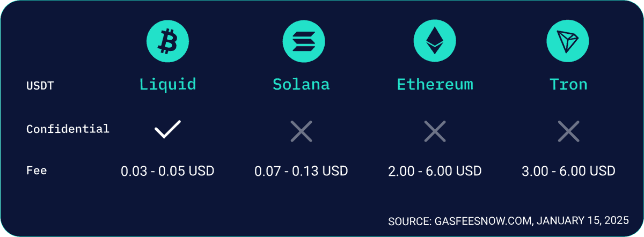Click the USDT row label

pos(40,85)
